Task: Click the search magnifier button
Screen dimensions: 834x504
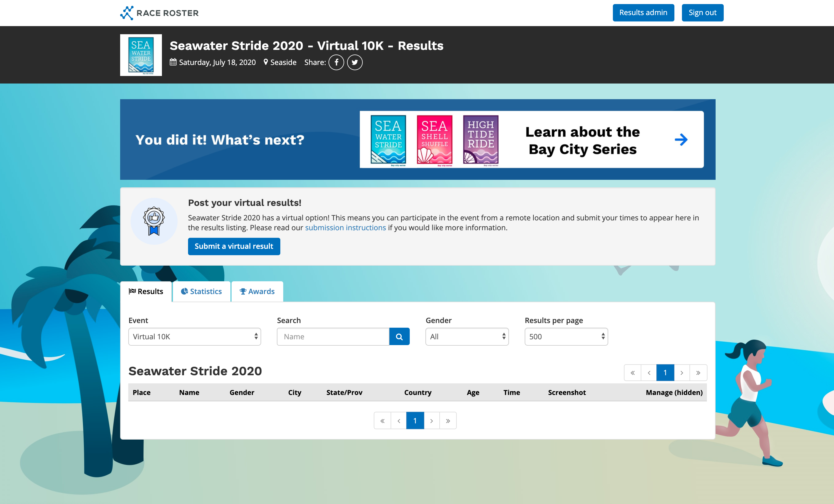Action: coord(399,337)
